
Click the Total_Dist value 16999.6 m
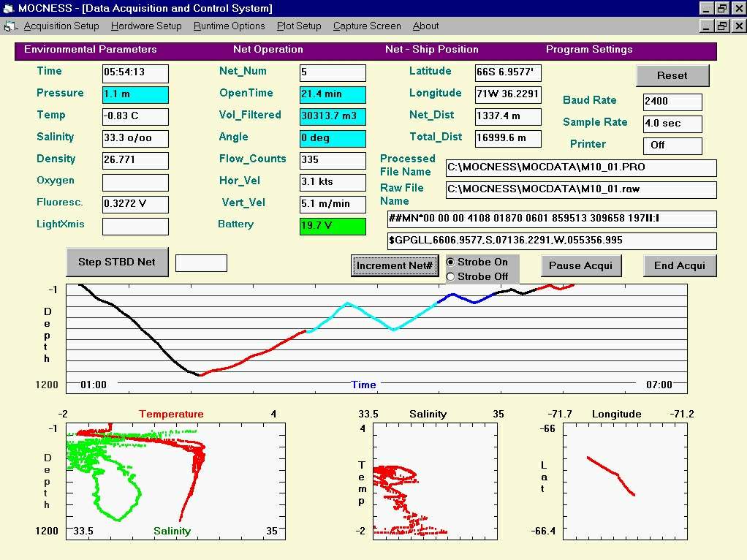coord(508,138)
